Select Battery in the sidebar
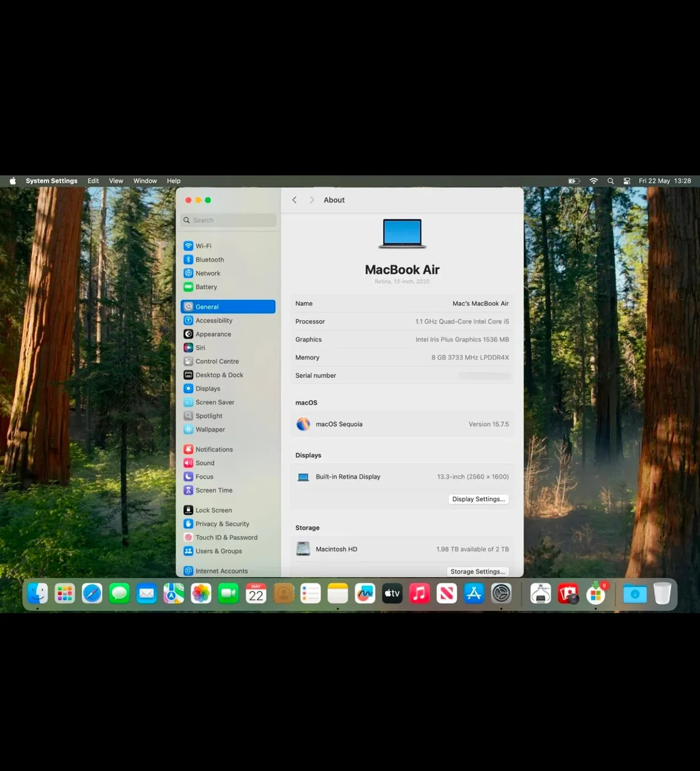 pos(228,287)
